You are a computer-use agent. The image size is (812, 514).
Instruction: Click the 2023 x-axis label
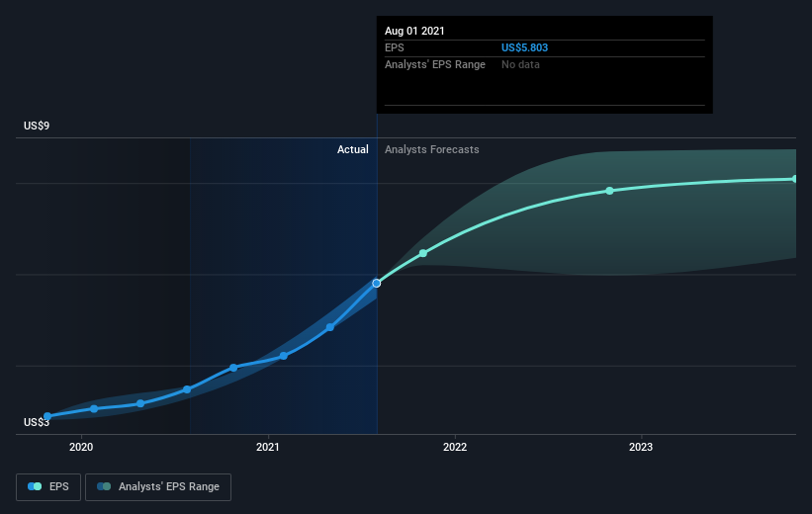(641, 447)
